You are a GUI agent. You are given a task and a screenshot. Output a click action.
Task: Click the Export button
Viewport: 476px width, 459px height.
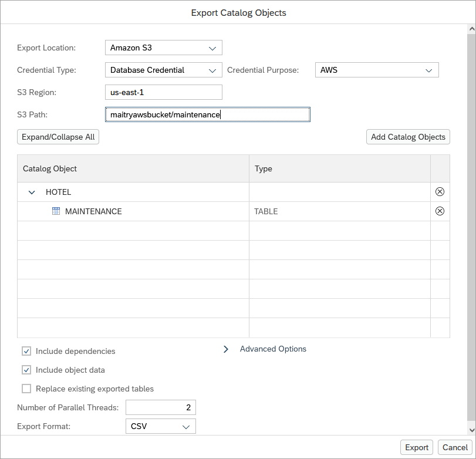coord(417,447)
